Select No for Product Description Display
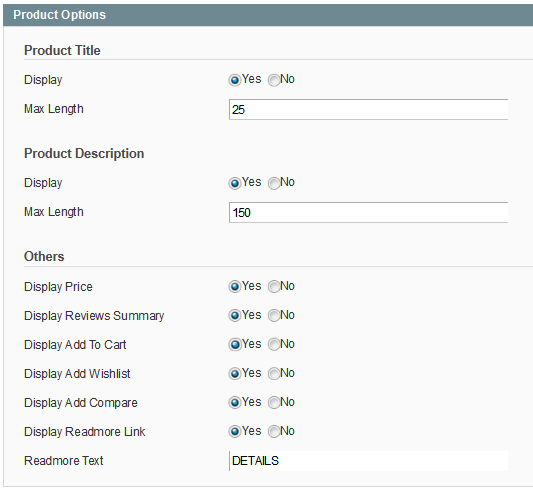This screenshot has width=533, height=489. click(274, 183)
